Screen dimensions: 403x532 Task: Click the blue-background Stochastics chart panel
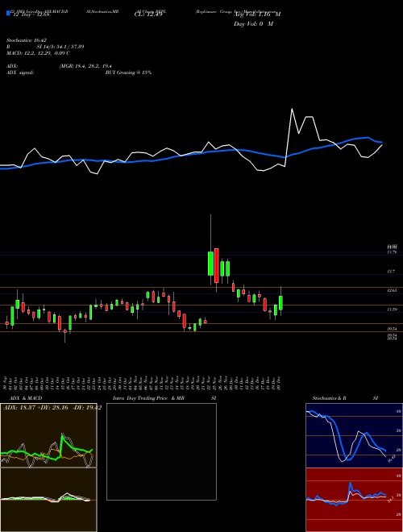click(354, 435)
